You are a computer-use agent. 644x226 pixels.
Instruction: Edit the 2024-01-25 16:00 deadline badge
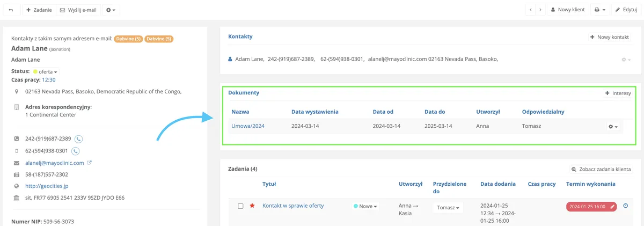pos(591,207)
